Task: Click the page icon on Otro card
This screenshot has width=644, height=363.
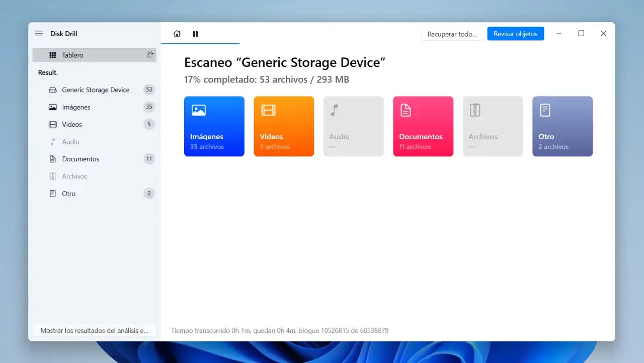Action: 545,110
